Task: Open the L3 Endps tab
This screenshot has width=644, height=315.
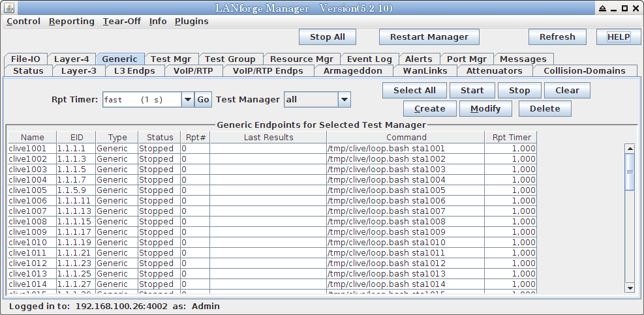Action: (x=134, y=70)
